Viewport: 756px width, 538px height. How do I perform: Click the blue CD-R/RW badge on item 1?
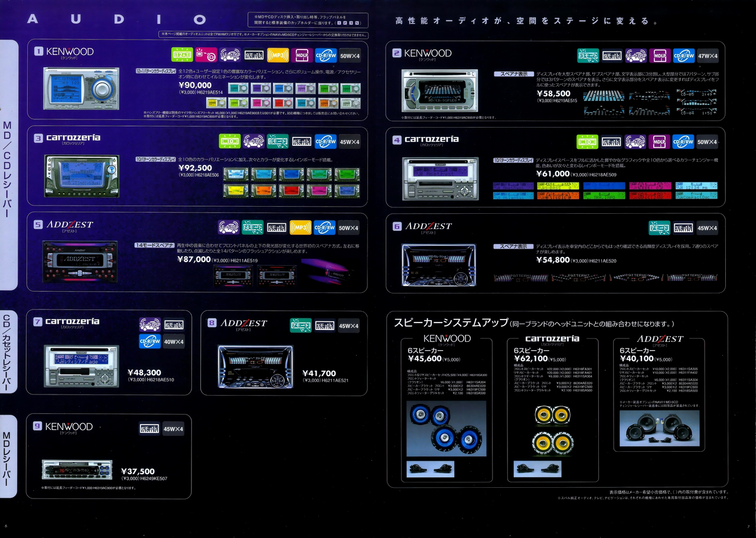pos(326,56)
